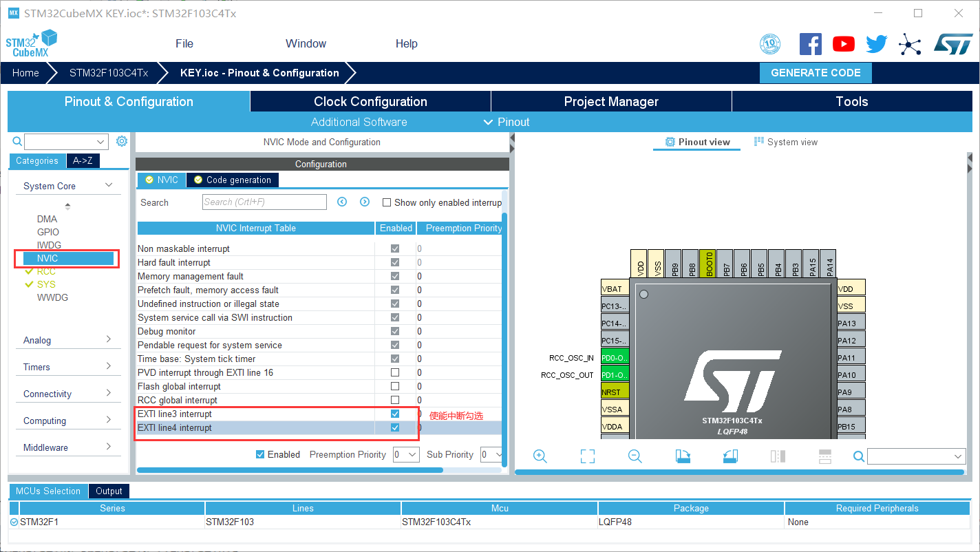The height and width of the screenshot is (552, 980).
Task: Navigate to Home via the breadcrumb
Action: pos(25,72)
